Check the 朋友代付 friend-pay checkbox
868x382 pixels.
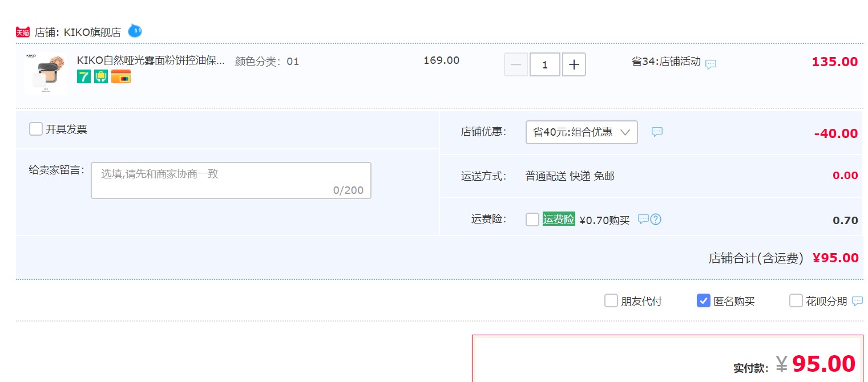611,300
